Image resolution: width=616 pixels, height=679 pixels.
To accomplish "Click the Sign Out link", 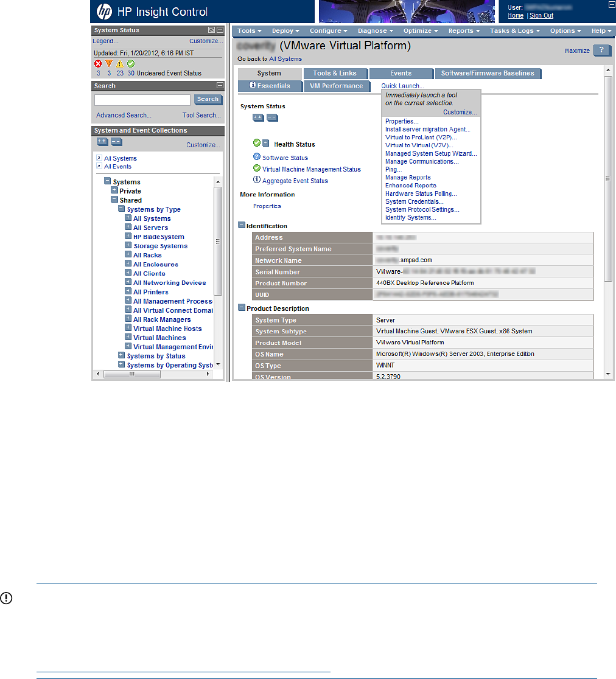I will (542, 16).
